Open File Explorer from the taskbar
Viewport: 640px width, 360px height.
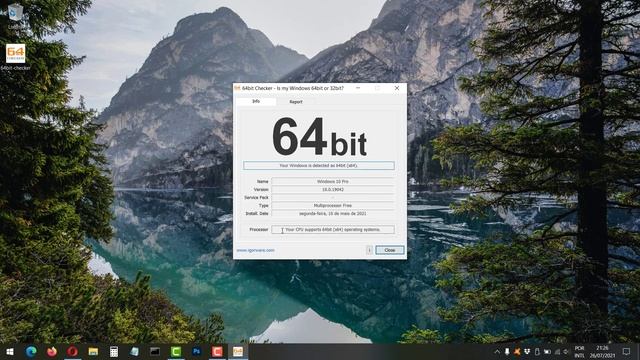pyautogui.click(x=93, y=351)
